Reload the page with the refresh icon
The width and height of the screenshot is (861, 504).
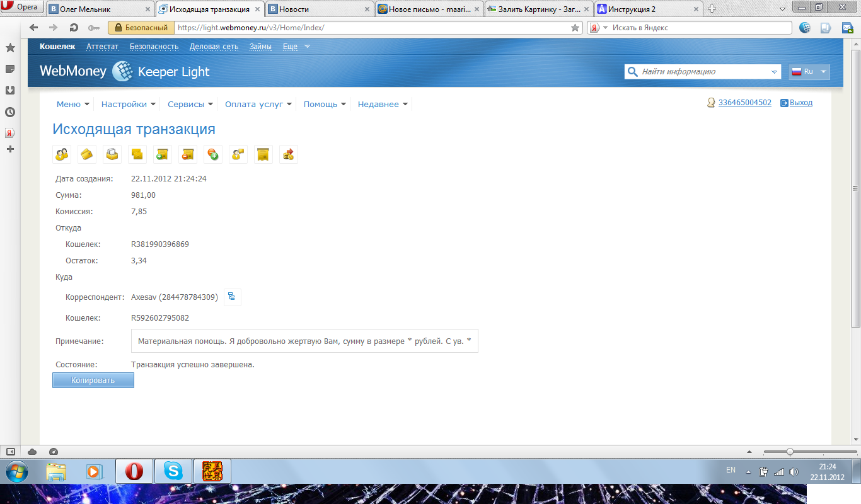[x=74, y=28]
